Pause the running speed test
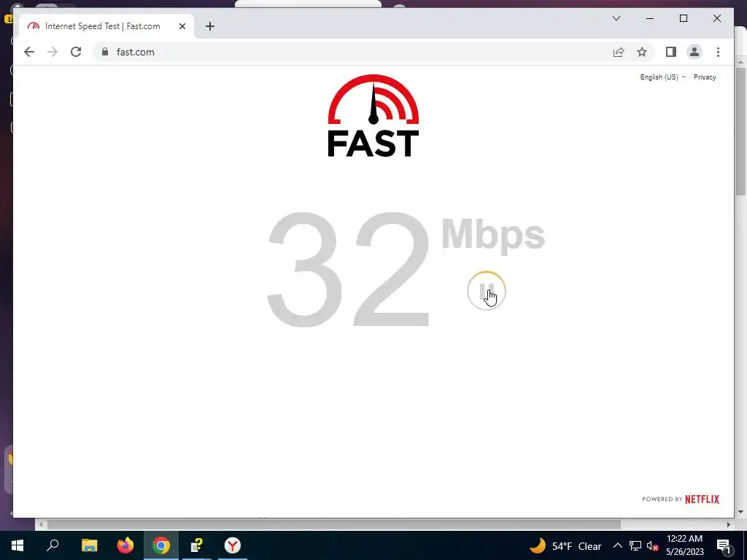This screenshot has width=747, height=560. pyautogui.click(x=486, y=290)
